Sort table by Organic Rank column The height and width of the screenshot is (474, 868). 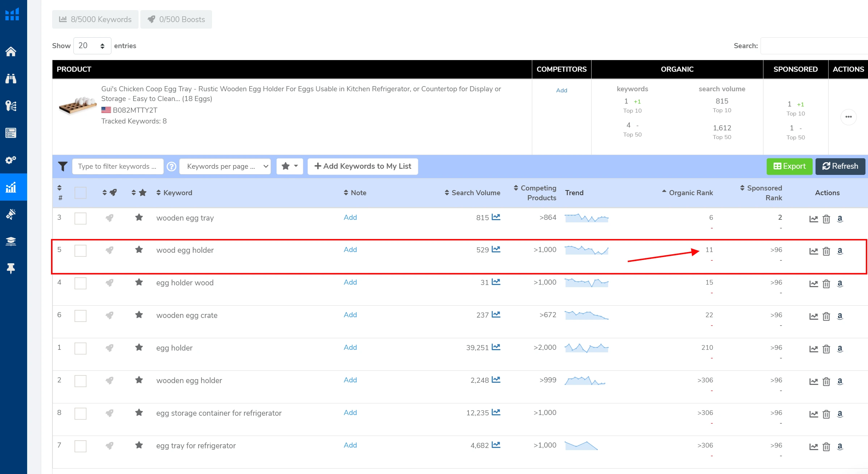(690, 193)
